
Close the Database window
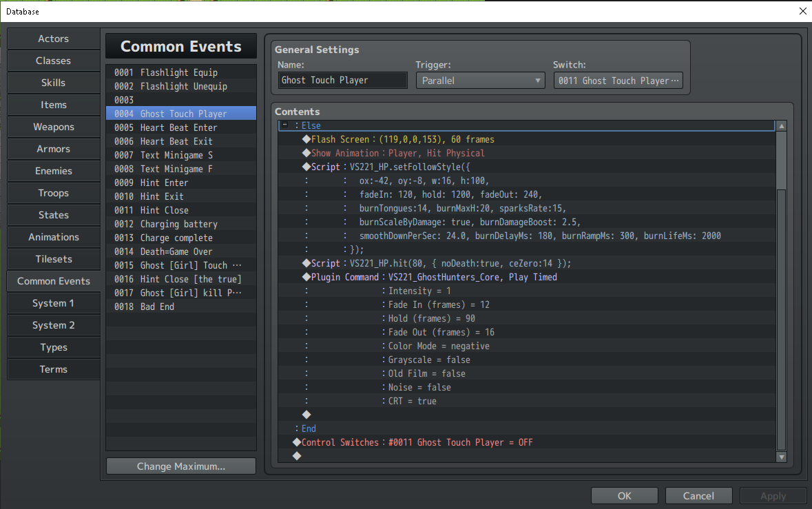coord(802,11)
